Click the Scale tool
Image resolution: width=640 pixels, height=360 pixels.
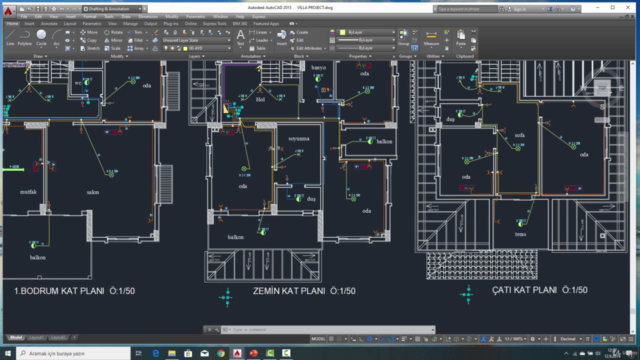click(112, 48)
